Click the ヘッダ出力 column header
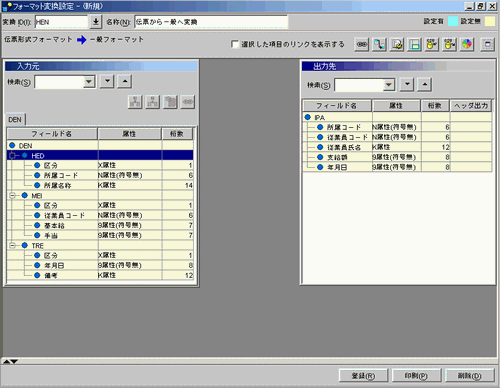 [x=471, y=106]
